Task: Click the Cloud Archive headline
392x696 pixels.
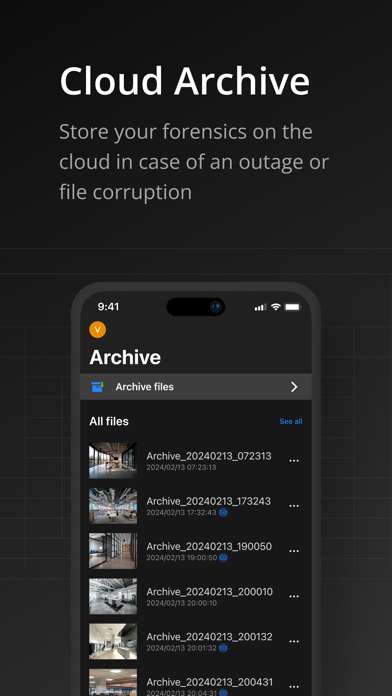Action: pos(185,81)
